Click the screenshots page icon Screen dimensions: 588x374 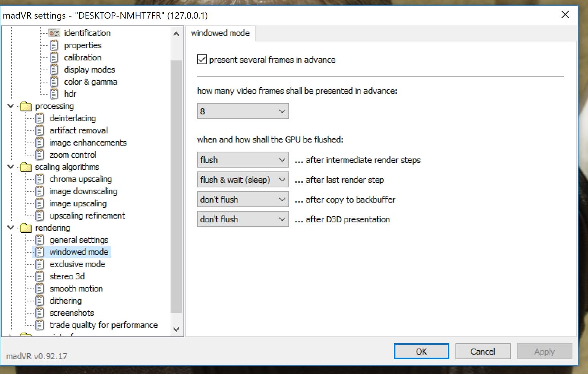[x=40, y=313]
